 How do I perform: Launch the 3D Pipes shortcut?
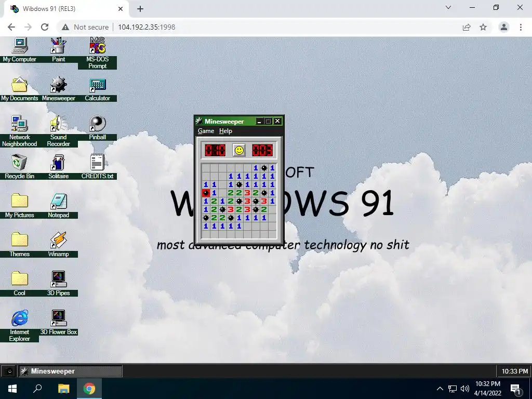(x=58, y=284)
